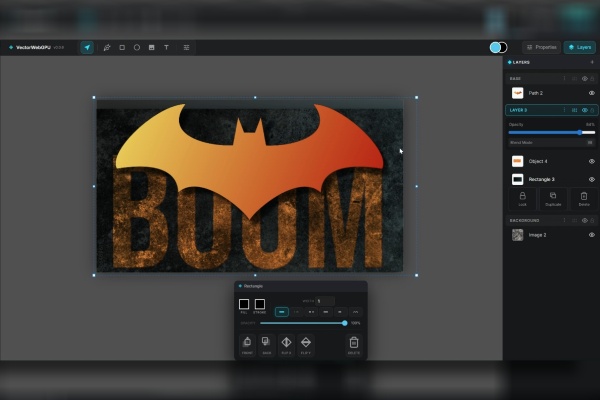Choose the second, faint dash stroke style
The width and height of the screenshot is (600, 400).
297,312
